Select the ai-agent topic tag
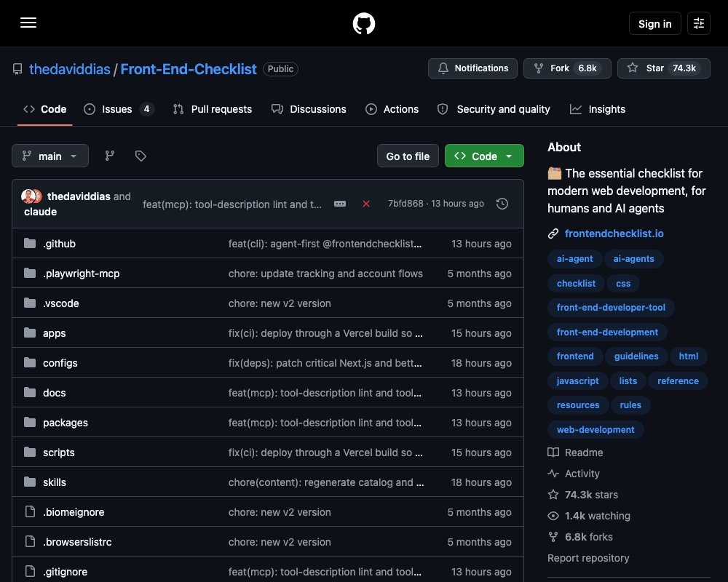 click(574, 258)
